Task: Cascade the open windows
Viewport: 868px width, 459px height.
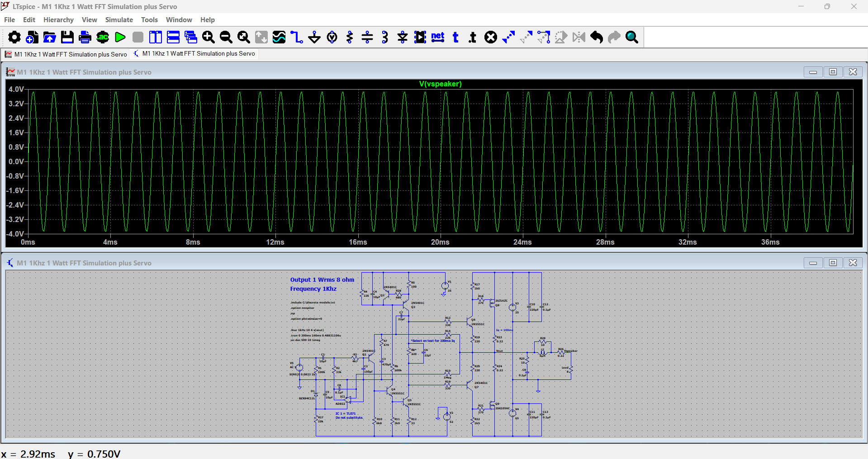Action: pos(191,37)
